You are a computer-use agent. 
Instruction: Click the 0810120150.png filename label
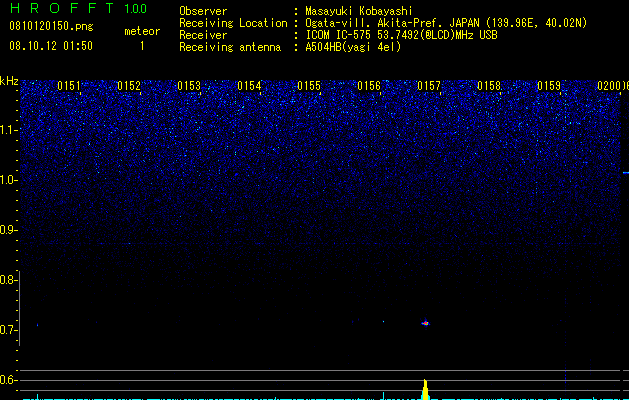[51, 26]
